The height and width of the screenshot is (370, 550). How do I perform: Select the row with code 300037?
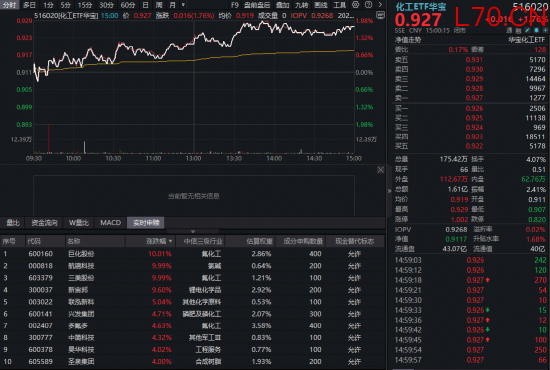[192, 290]
